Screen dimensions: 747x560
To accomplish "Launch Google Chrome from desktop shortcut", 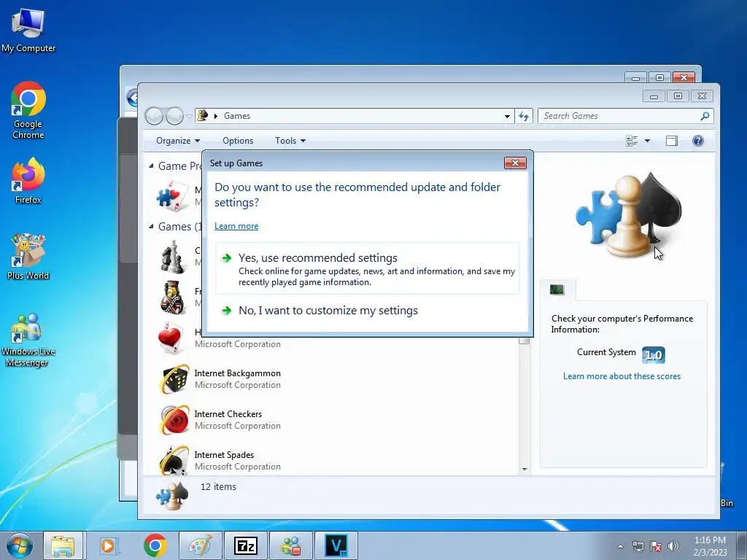I will coord(28,111).
